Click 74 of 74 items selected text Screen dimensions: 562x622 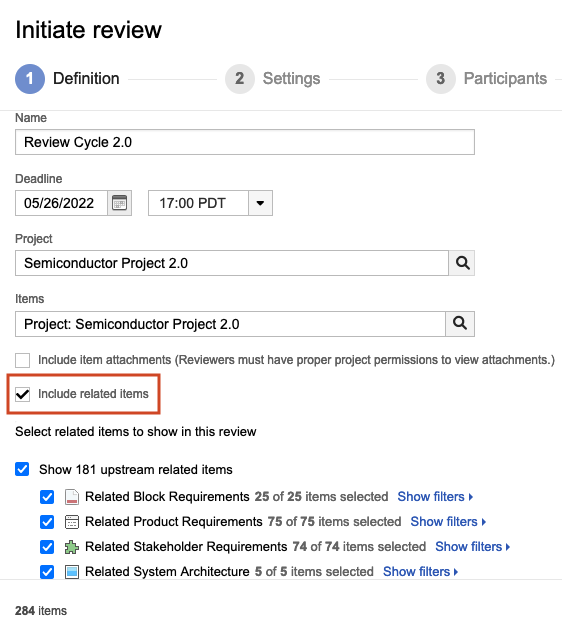359,547
